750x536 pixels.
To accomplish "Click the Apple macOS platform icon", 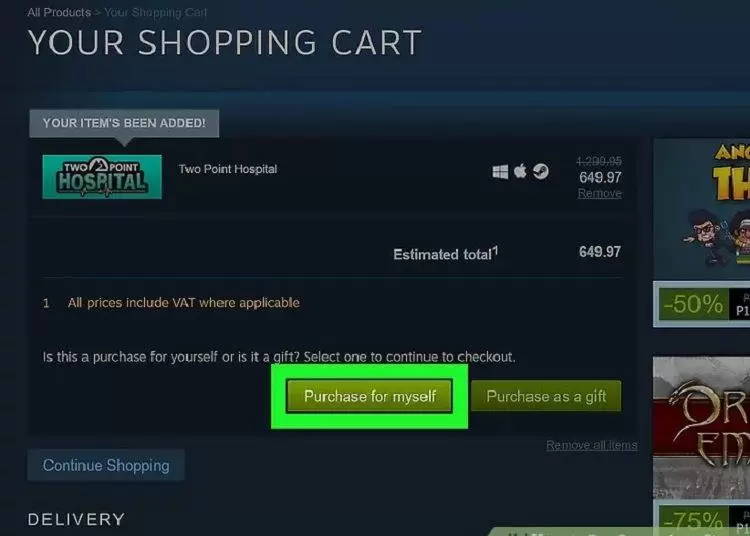I will tap(520, 171).
